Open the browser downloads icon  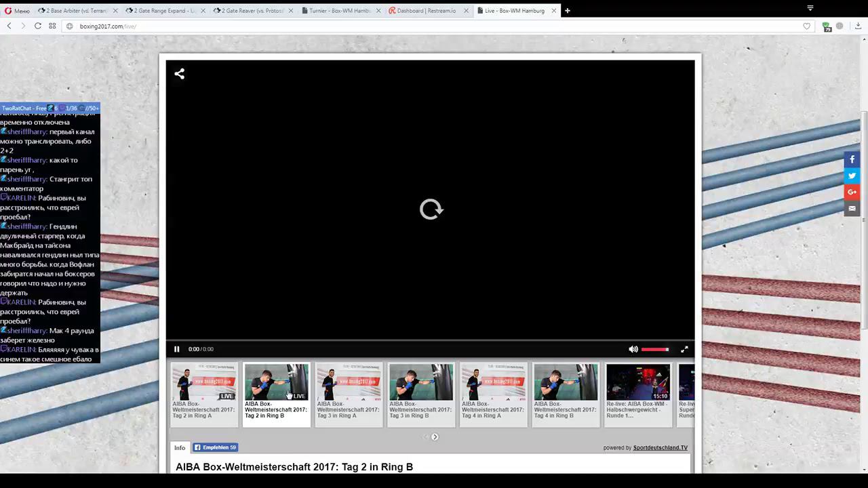pyautogui.click(x=858, y=26)
